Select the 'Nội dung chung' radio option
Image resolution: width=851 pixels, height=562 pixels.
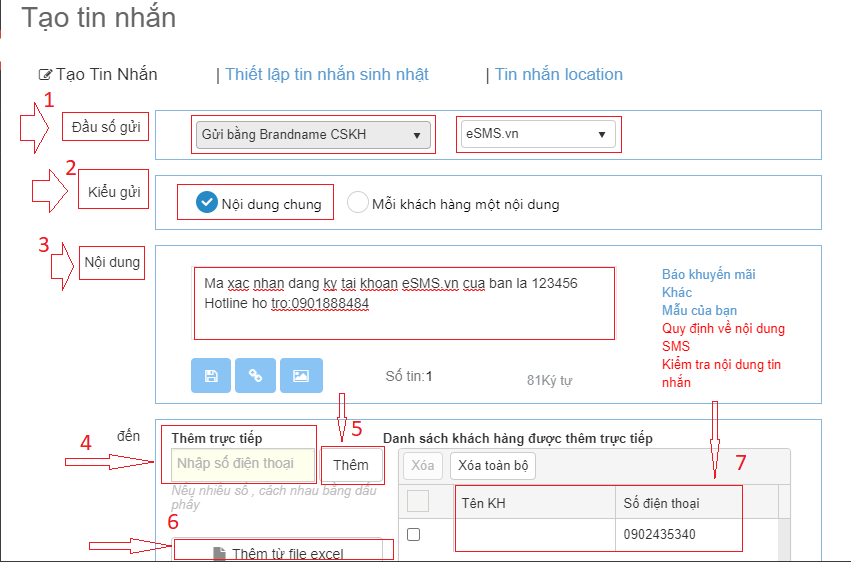point(207,203)
